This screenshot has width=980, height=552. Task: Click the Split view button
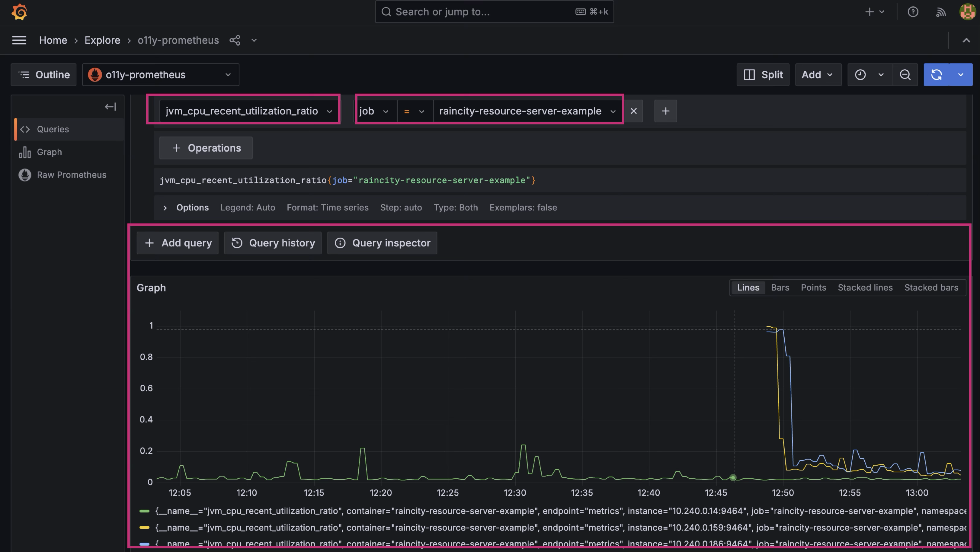coord(763,75)
